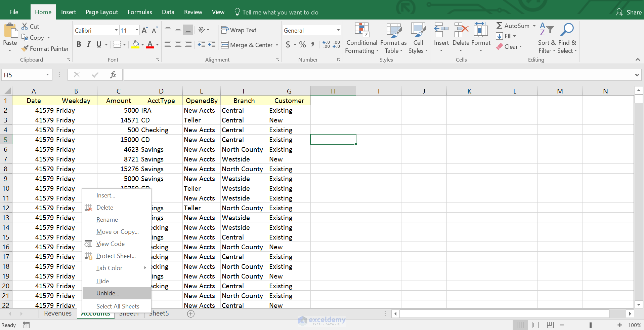Screen dimensions: 644x330
Task: Toggle Italic formatting
Action: pos(89,44)
